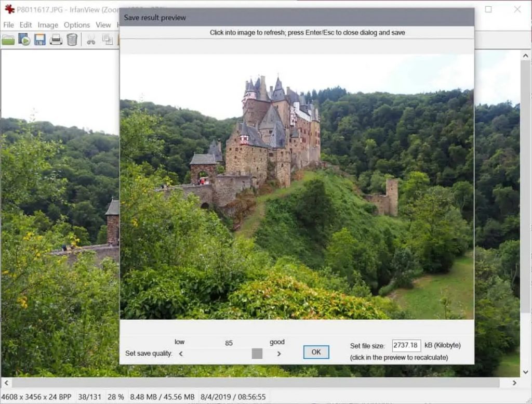Decrease quality with the left slider arrow
532x404 pixels.
[x=181, y=354]
